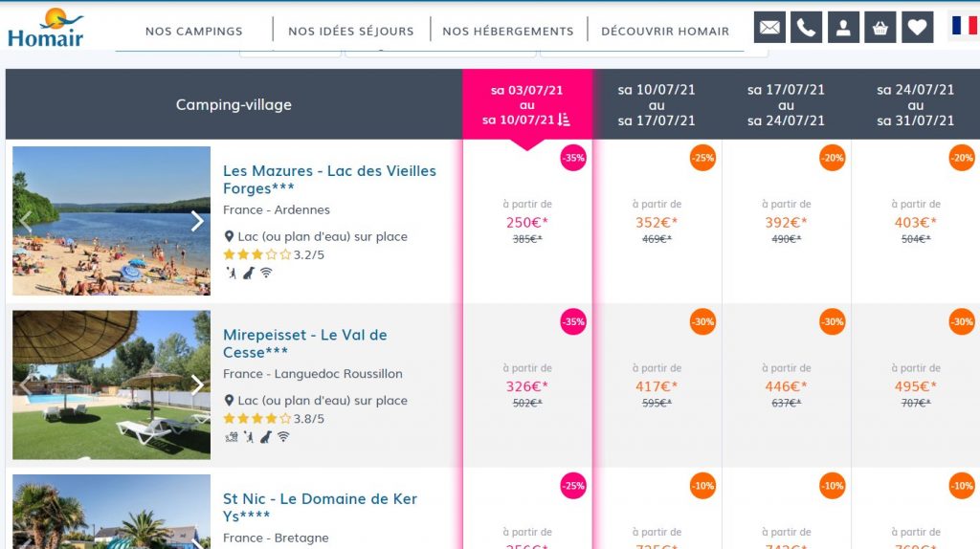Click the Homair logo
Image resolution: width=980 pixels, height=549 pixels.
(x=45, y=28)
